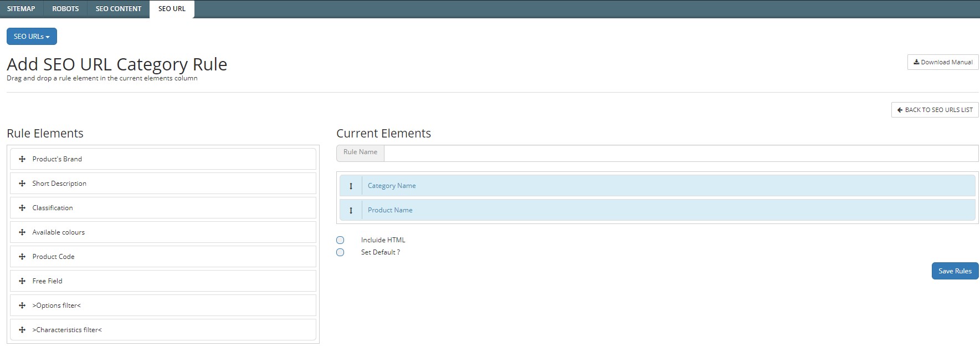Click the move icon beside Free Field
The width and height of the screenshot is (980, 346).
(x=22, y=281)
